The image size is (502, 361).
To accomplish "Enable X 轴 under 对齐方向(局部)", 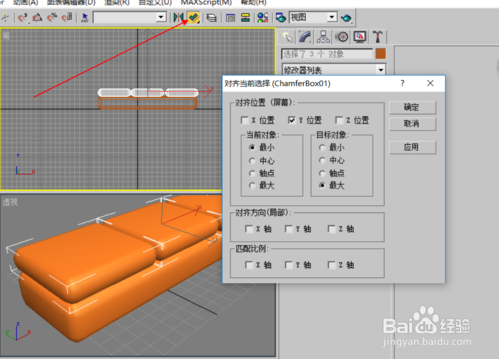I will pyautogui.click(x=249, y=229).
